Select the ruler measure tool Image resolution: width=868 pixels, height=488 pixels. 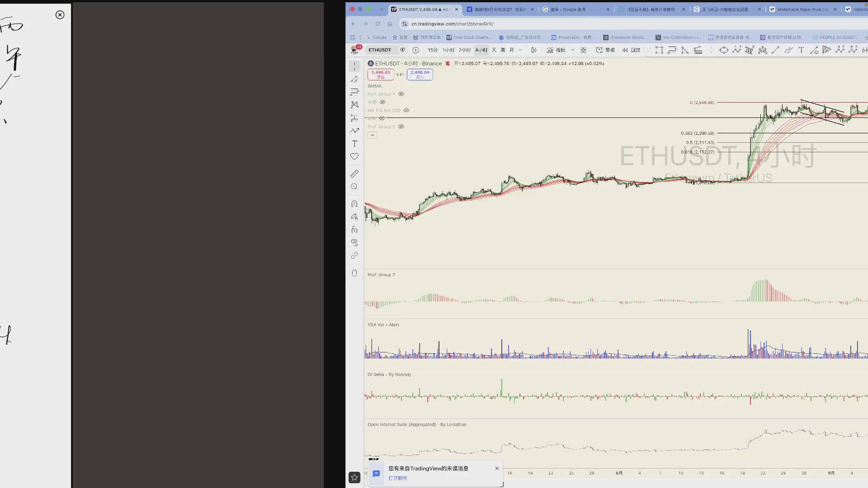pos(354,174)
